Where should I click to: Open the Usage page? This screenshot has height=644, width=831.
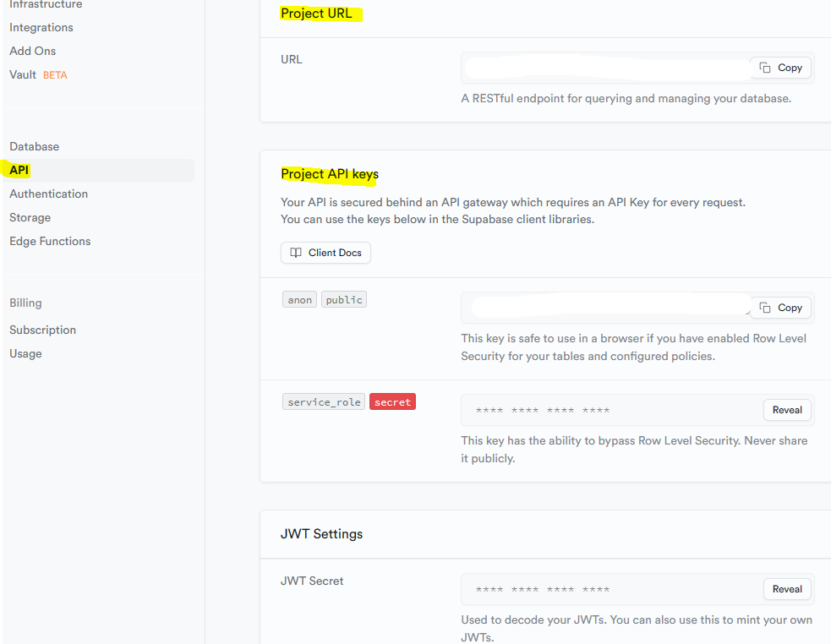(25, 353)
